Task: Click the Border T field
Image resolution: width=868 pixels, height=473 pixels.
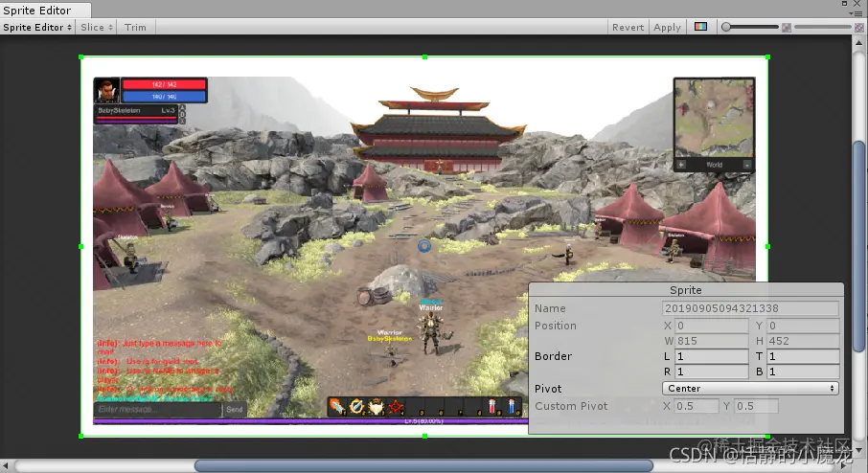Action: pyautogui.click(x=803, y=356)
